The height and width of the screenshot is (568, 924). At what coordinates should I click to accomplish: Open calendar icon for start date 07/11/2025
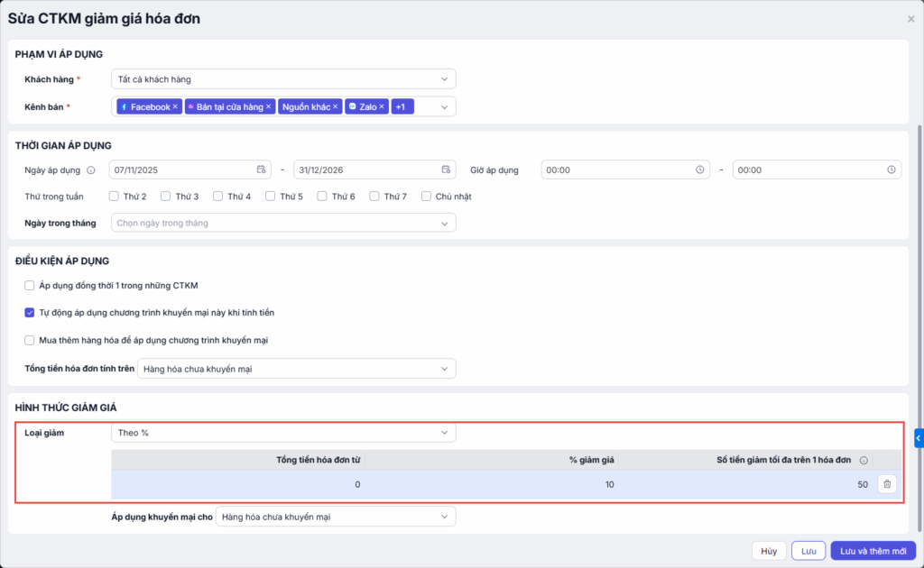point(261,169)
